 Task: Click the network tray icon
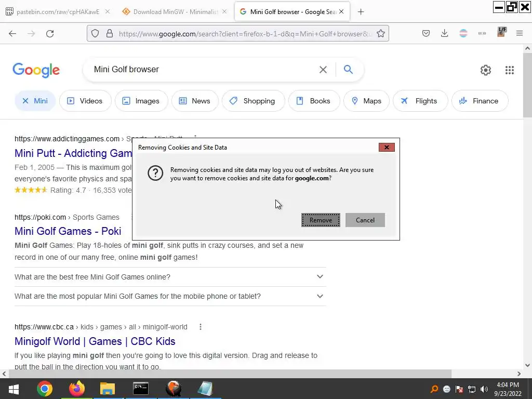[472, 389]
